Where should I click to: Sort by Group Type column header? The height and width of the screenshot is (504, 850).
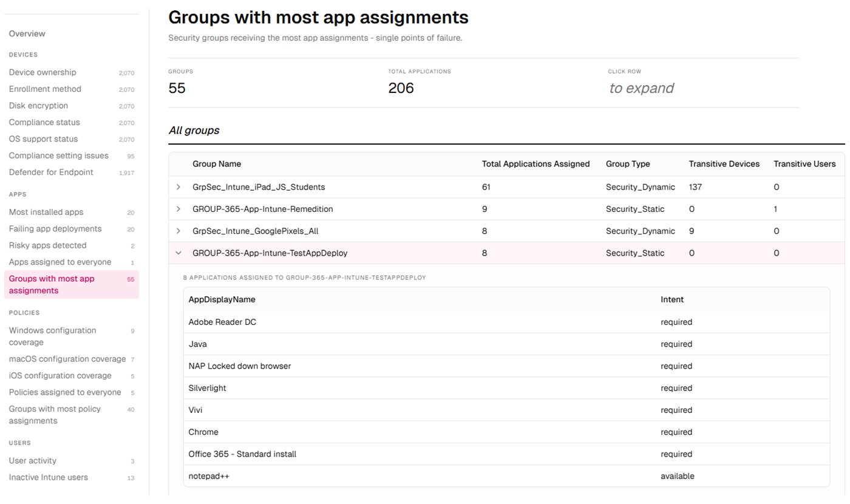click(x=628, y=164)
